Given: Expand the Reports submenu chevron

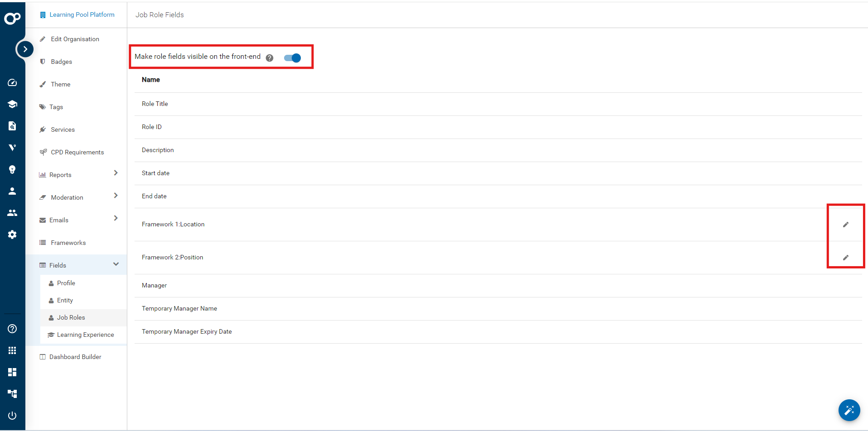Looking at the screenshot, I should pos(116,173).
